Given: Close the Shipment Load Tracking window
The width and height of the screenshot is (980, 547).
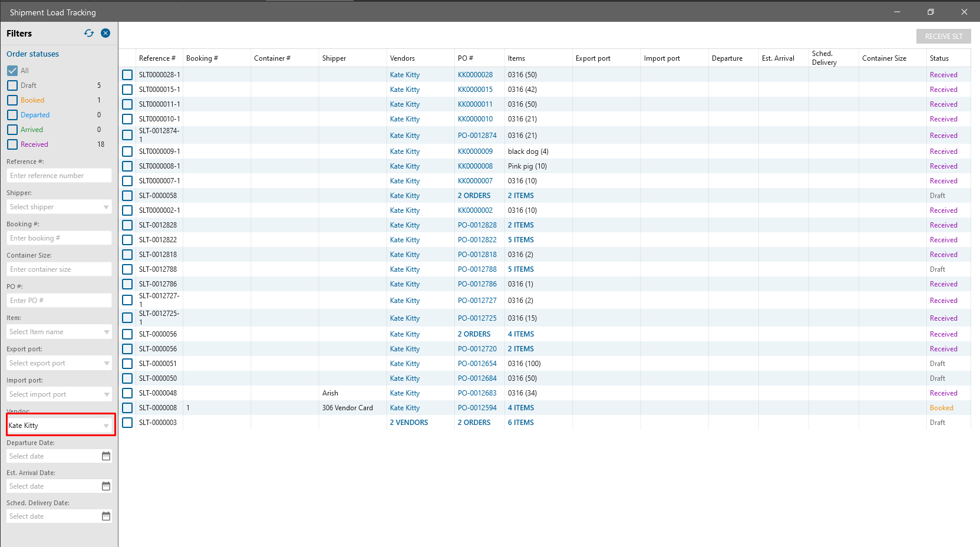Looking at the screenshot, I should tap(964, 12).
